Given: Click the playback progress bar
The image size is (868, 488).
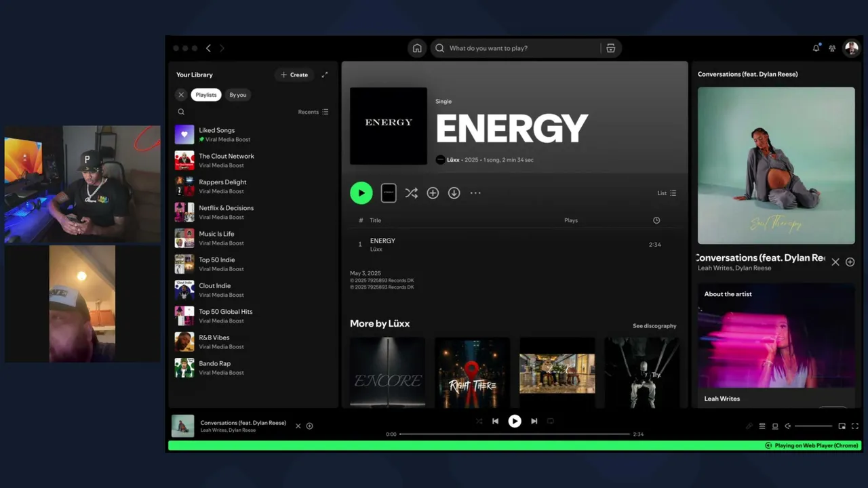Looking at the screenshot, I should [x=515, y=434].
